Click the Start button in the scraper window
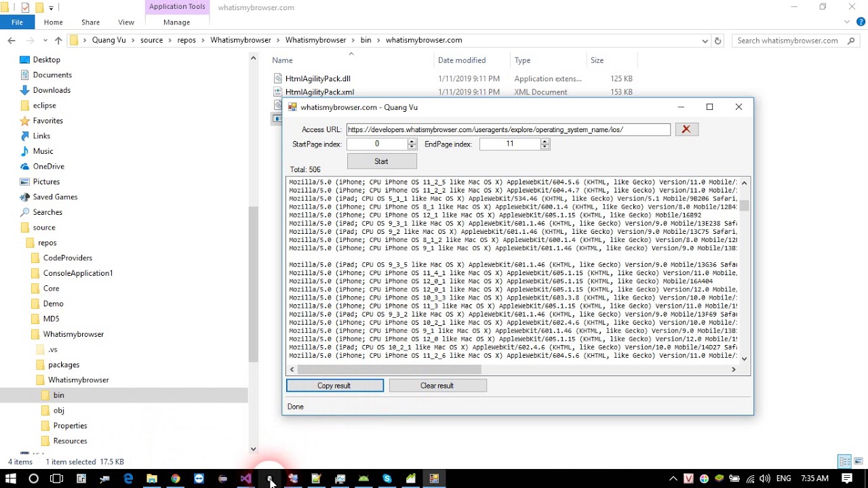This screenshot has height=488, width=868. (382, 161)
